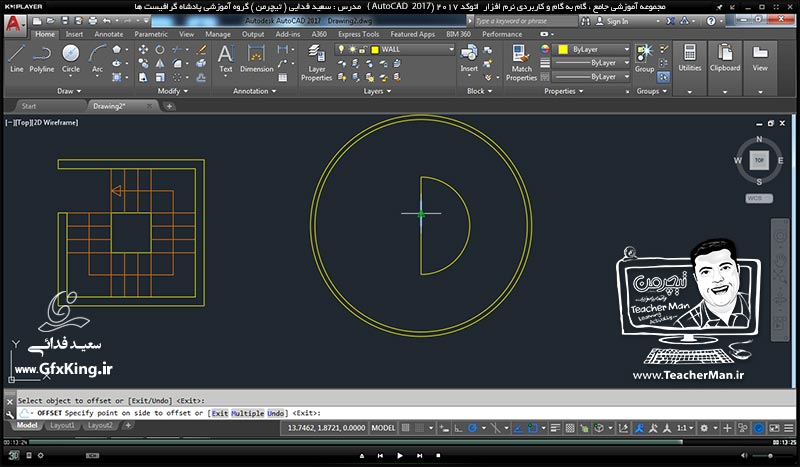Toggle object snap tracking in status bar
The height and width of the screenshot is (467, 800).
pyautogui.click(x=518, y=428)
